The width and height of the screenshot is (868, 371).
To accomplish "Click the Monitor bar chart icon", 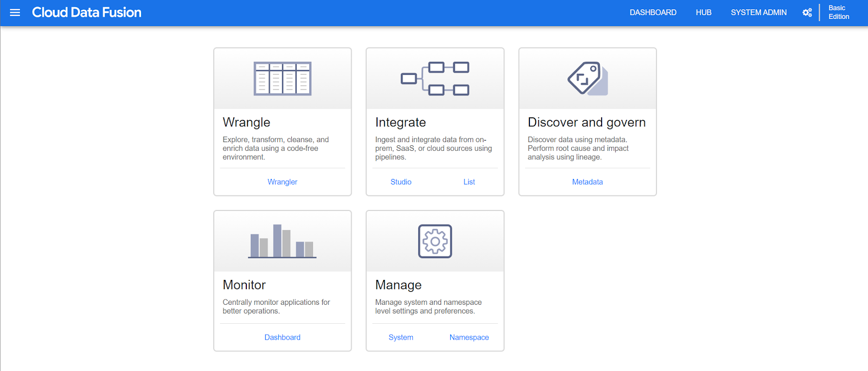I will click(x=283, y=241).
